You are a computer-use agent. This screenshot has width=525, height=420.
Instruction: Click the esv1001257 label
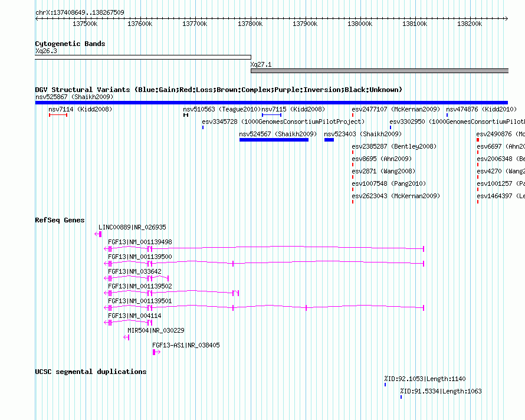click(501, 183)
